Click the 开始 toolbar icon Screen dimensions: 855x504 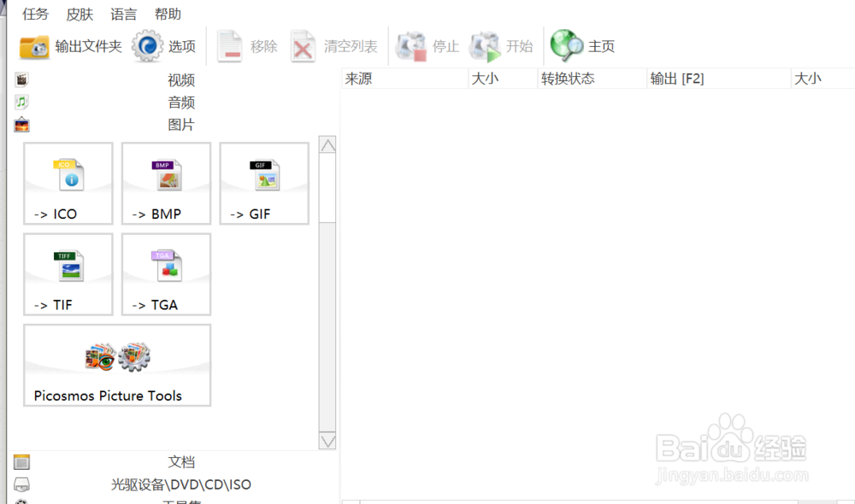485,46
